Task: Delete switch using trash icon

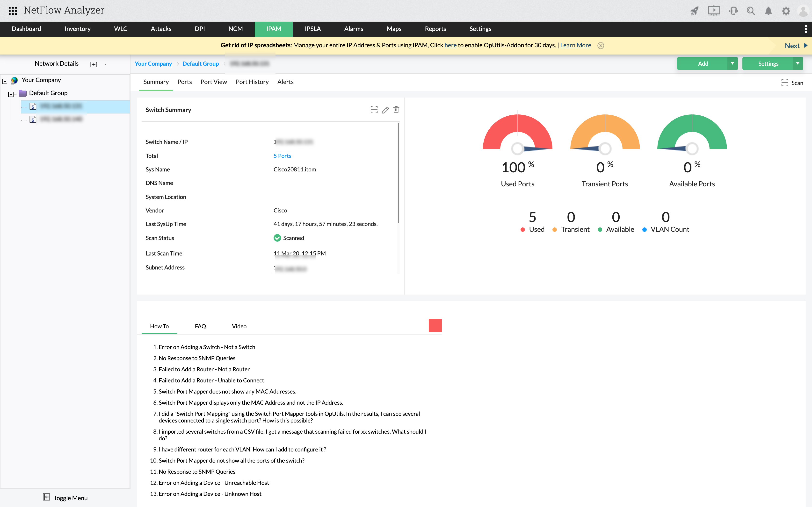Action: pyautogui.click(x=396, y=110)
